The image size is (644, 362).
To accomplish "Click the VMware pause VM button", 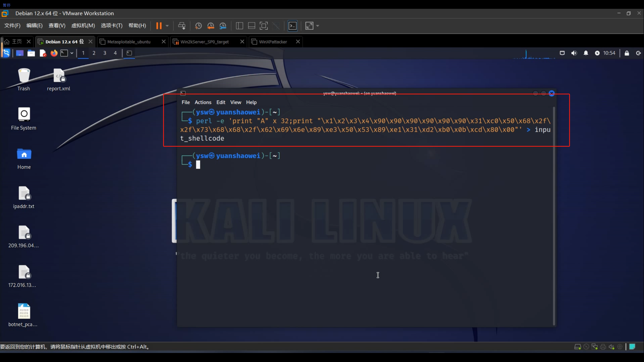I will click(159, 26).
